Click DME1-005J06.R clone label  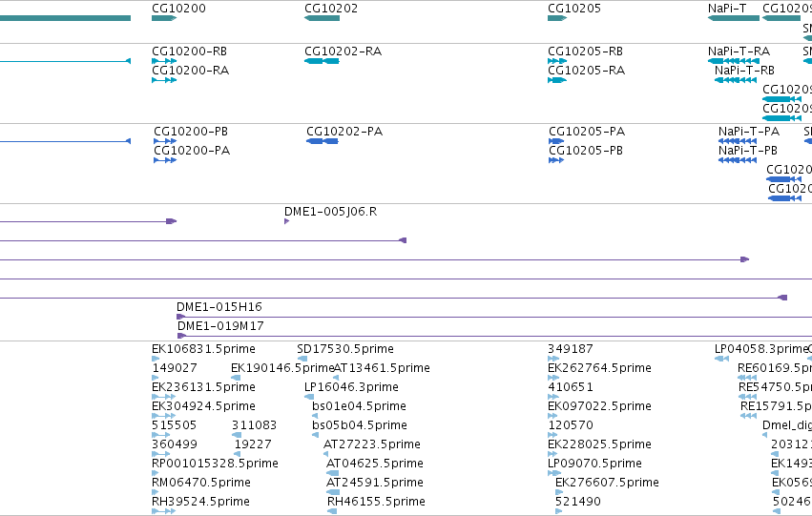[330, 212]
